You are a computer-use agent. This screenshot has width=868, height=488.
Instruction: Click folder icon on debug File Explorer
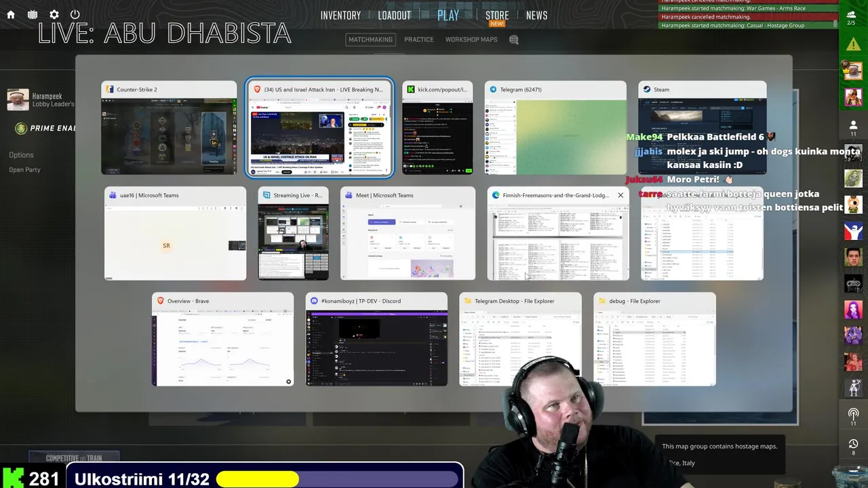click(601, 301)
